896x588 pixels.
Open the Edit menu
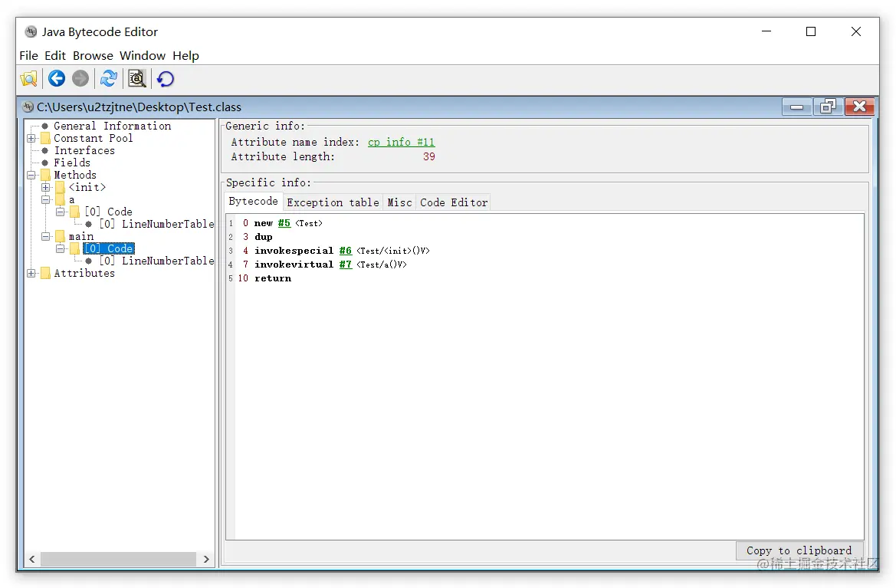coord(55,55)
